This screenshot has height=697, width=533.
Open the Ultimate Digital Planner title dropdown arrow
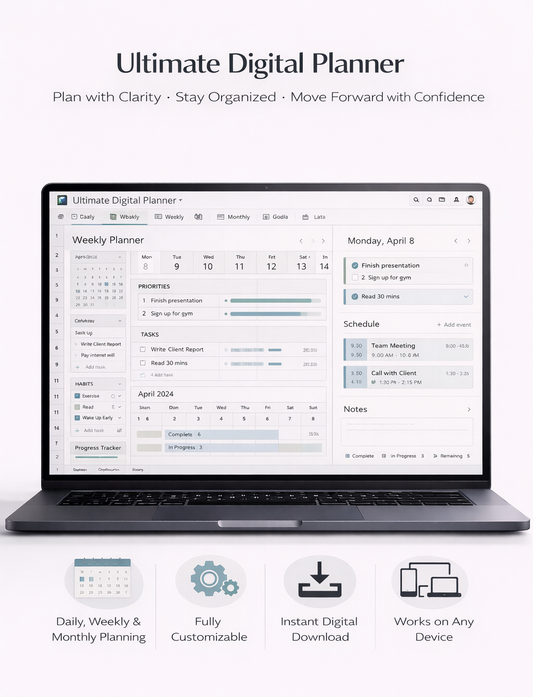pos(180,200)
